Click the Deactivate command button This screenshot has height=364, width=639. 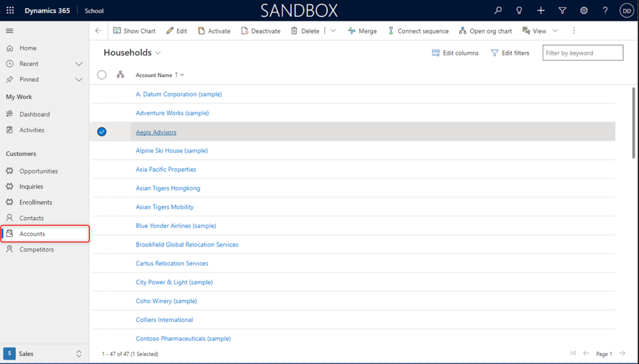pyautogui.click(x=261, y=31)
